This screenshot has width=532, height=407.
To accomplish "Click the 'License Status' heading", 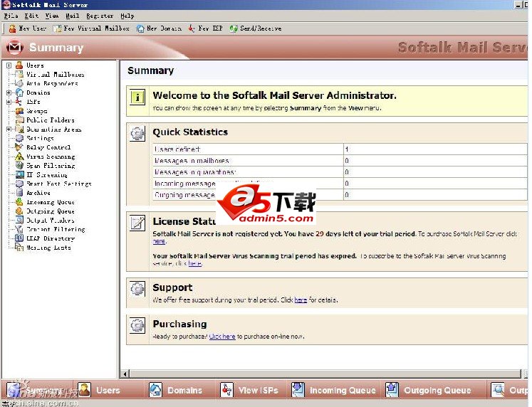I will 184,221.
